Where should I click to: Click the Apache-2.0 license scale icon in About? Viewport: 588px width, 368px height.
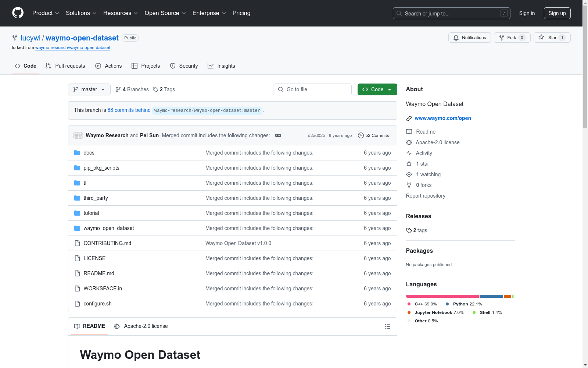409,142
